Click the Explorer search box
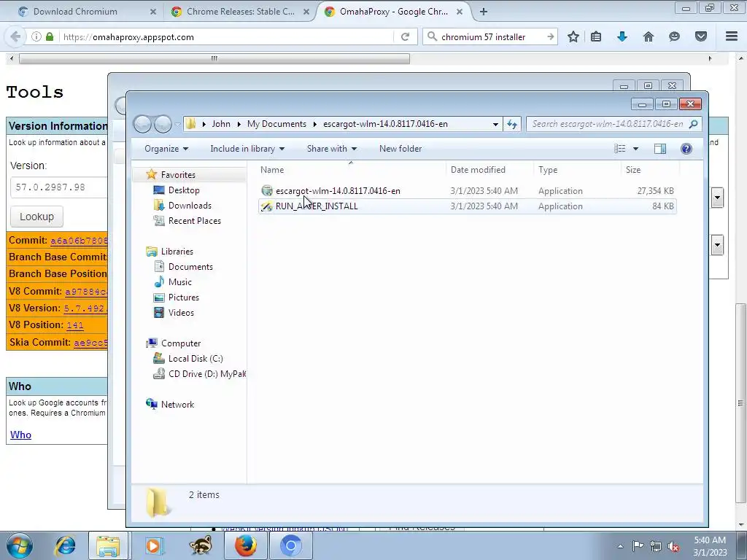The width and height of the screenshot is (747, 560). (x=614, y=124)
